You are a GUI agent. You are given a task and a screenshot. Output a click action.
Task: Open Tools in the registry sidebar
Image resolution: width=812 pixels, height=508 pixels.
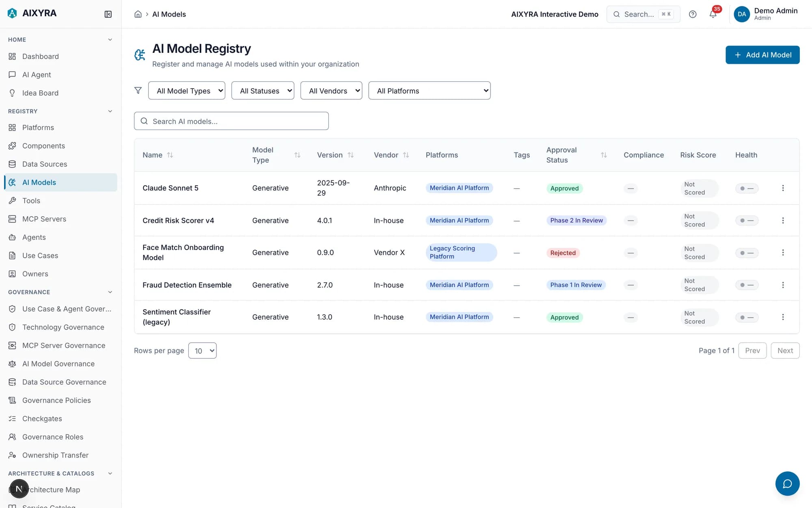[60, 201]
